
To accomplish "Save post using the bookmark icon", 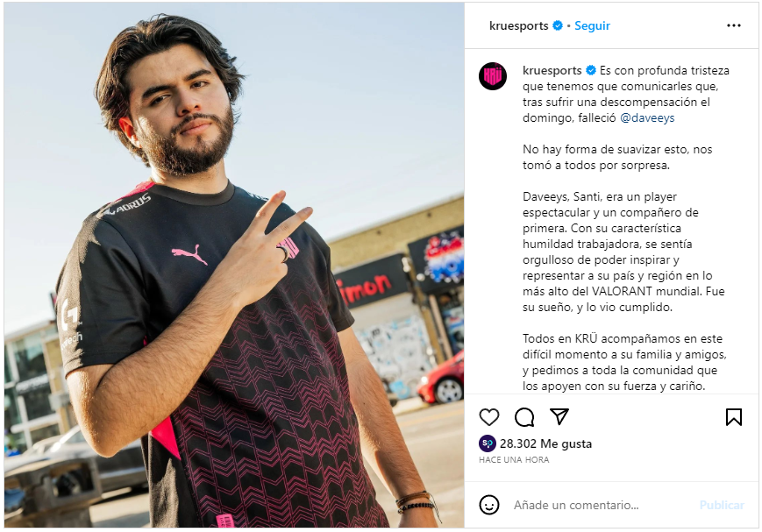I will coord(734,417).
